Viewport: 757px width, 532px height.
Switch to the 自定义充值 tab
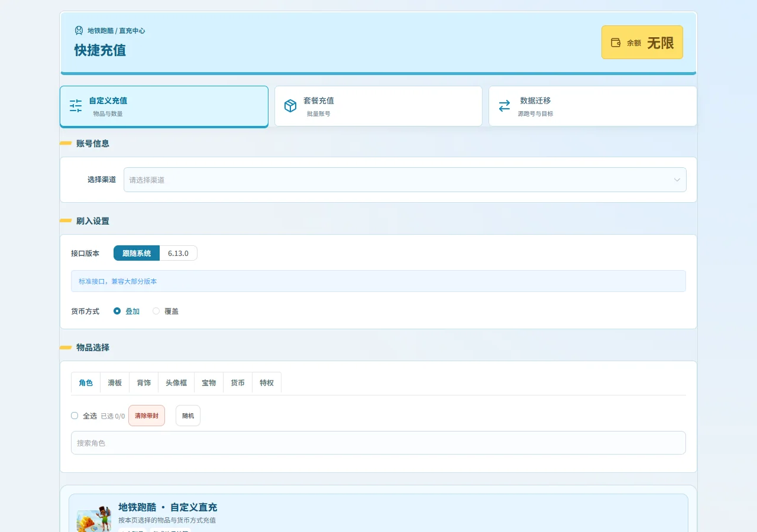pyautogui.click(x=164, y=106)
